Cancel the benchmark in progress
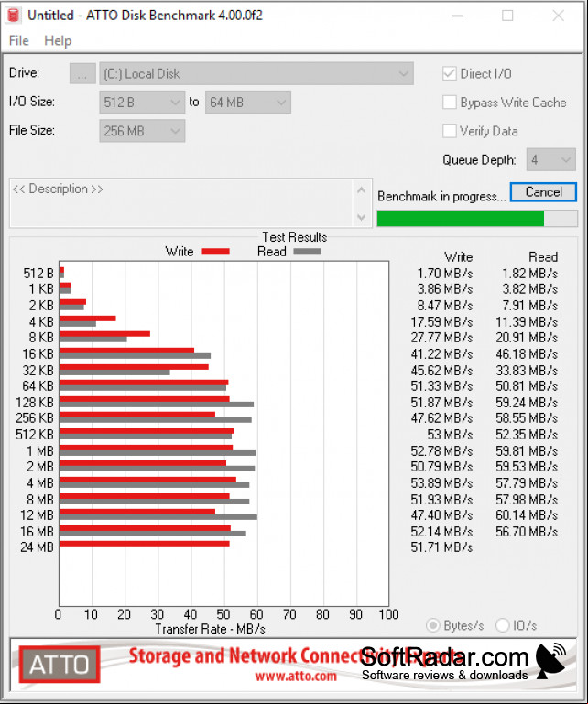Viewport: 588px width, 704px height. [543, 192]
